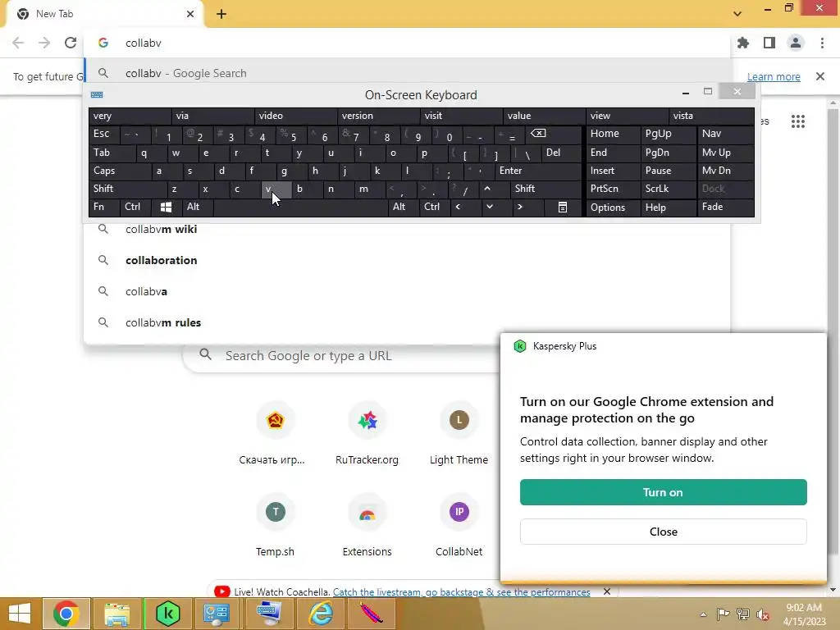Open the Chrome extensions puzzle icon
The image size is (840, 630).
[743, 43]
